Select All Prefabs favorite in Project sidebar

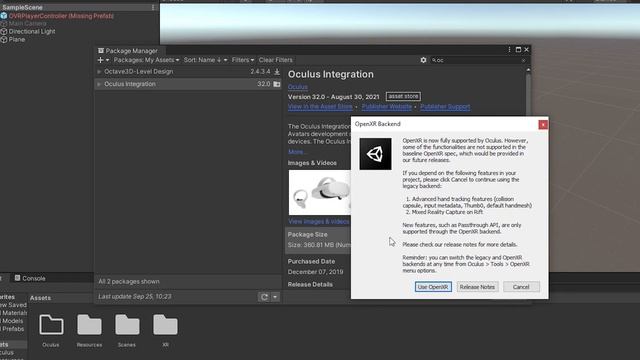pyautogui.click(x=13, y=329)
